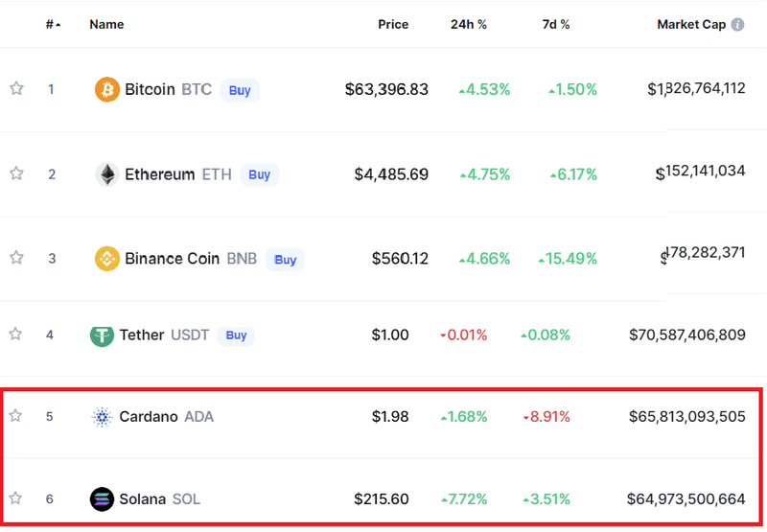This screenshot has height=532, width=767.
Task: Star Bitcoin to add to watchlist
Action: click(x=16, y=89)
